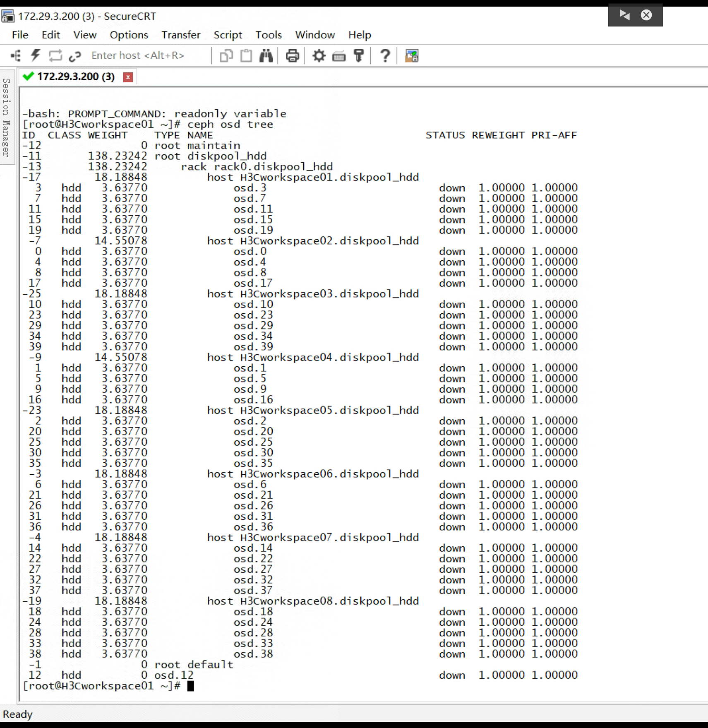This screenshot has width=708, height=728.
Task: Click the "down" status on osd.0 row
Action: click(452, 252)
